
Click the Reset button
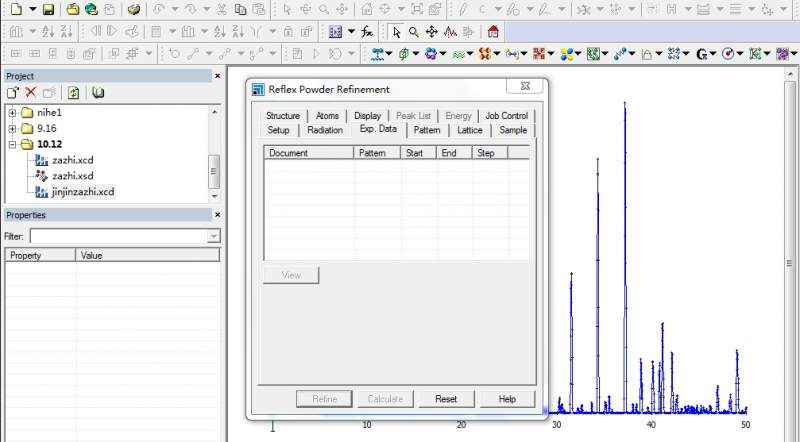click(446, 399)
